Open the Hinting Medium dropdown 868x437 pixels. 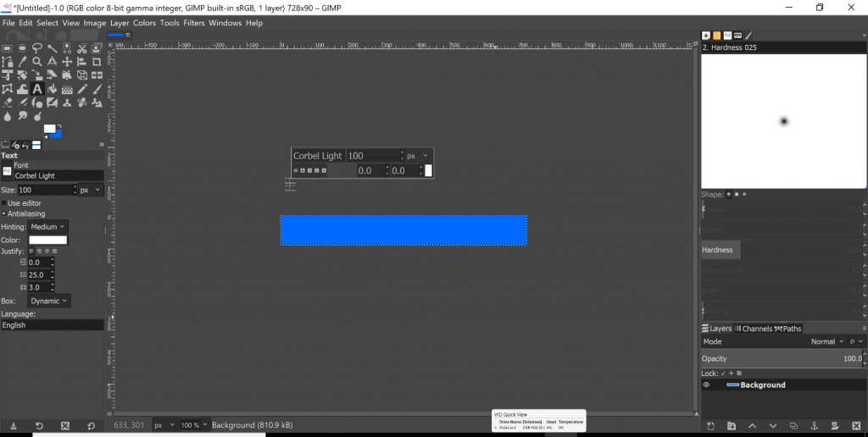(48, 227)
